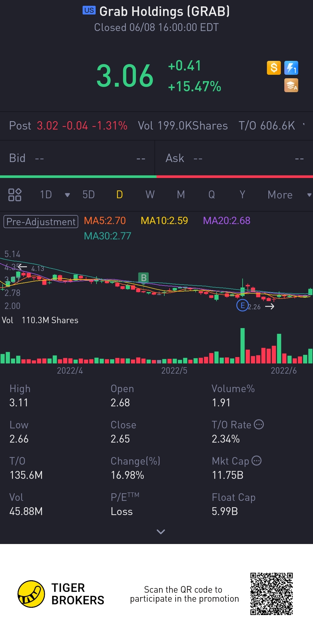Switch to the Q quarterly tab
313x644 pixels.
212,195
